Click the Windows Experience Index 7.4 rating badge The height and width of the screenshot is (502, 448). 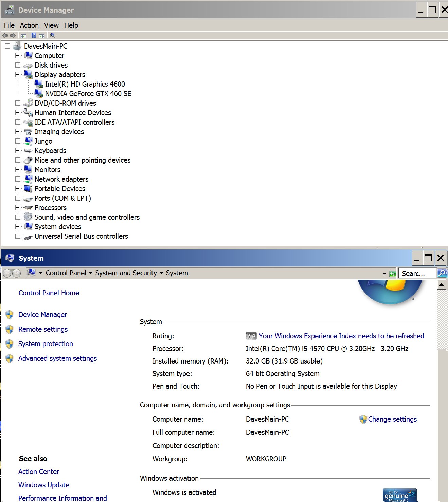point(251,336)
